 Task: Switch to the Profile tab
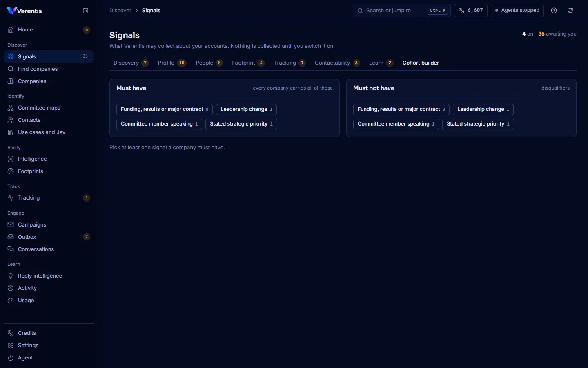pyautogui.click(x=172, y=63)
